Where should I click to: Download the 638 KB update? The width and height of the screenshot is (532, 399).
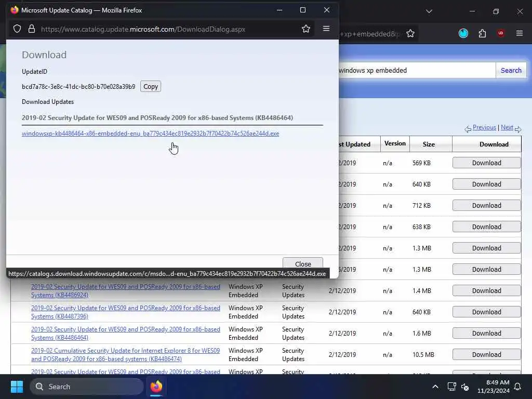click(486, 227)
